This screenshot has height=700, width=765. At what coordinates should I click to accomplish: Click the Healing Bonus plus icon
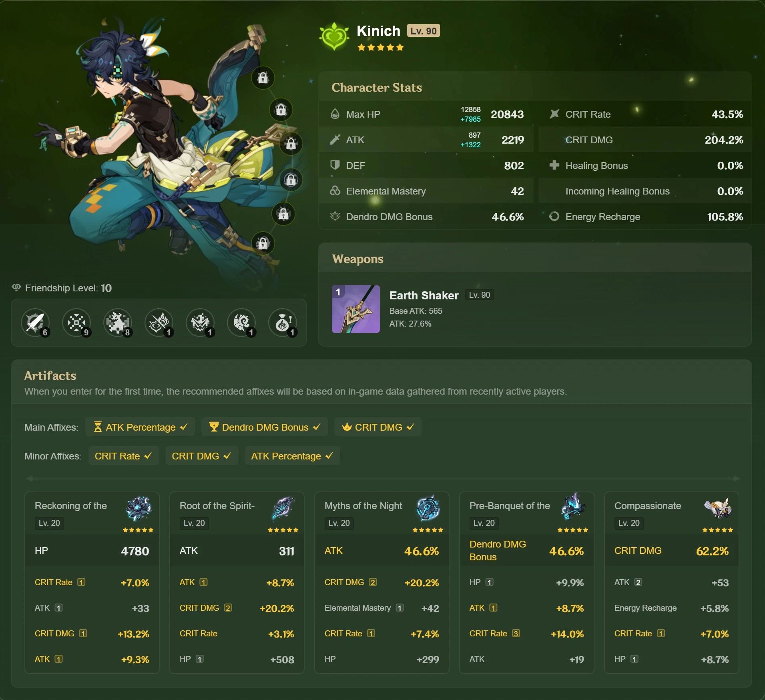[x=554, y=165]
